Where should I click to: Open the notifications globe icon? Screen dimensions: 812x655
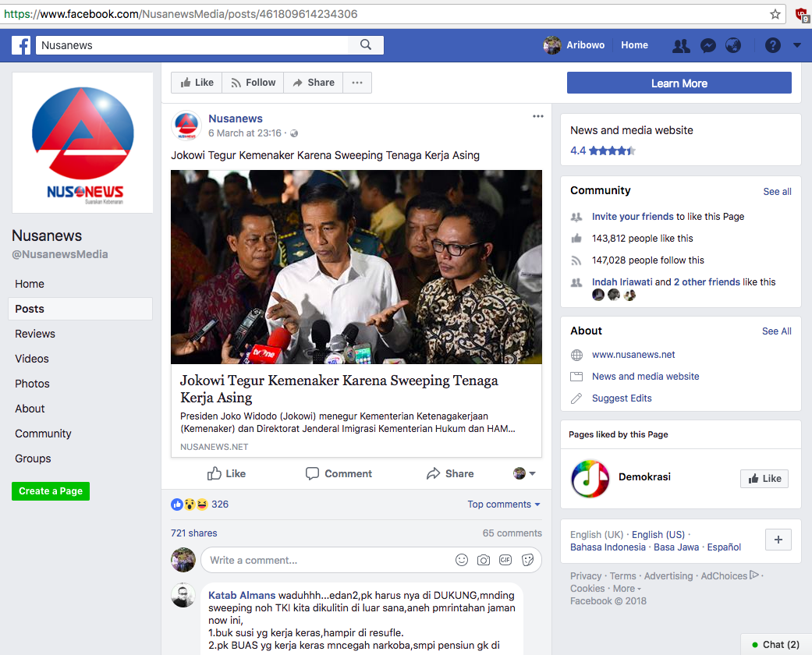click(733, 45)
